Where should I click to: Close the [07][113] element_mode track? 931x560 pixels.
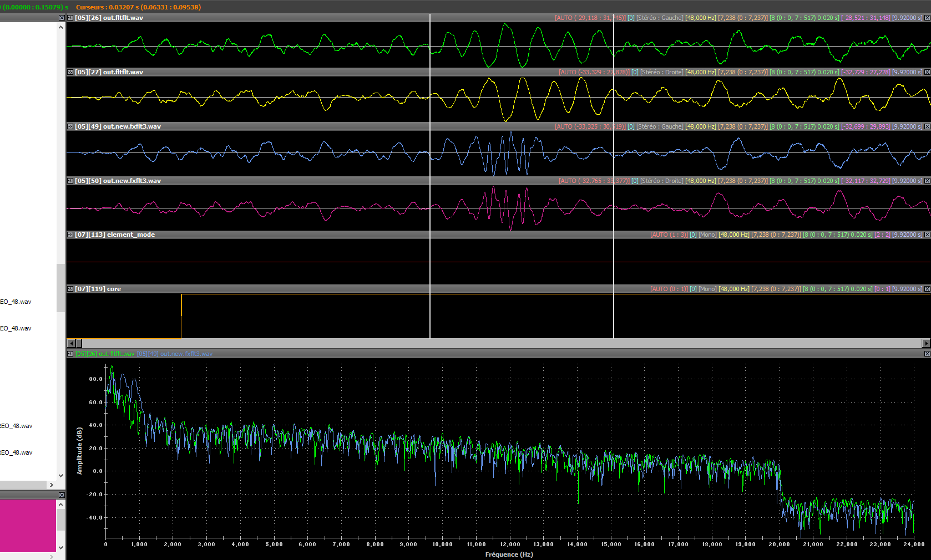pos(927,235)
